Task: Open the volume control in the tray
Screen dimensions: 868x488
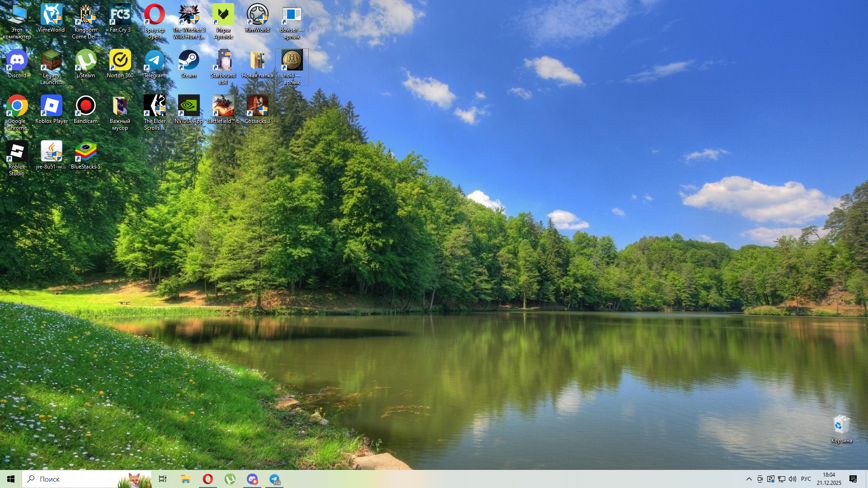Action: point(793,479)
